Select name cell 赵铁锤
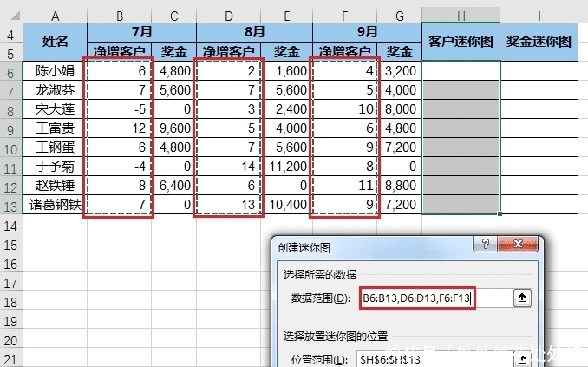 (56, 186)
